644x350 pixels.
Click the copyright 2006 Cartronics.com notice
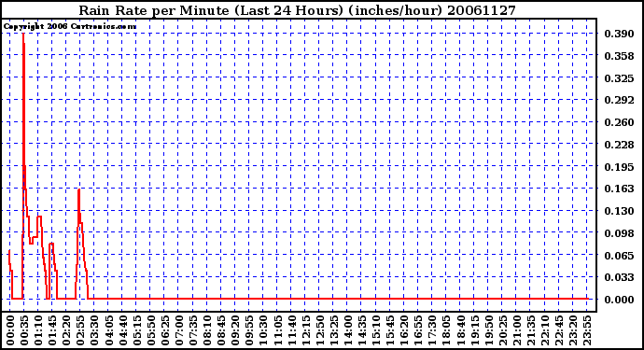click(70, 26)
